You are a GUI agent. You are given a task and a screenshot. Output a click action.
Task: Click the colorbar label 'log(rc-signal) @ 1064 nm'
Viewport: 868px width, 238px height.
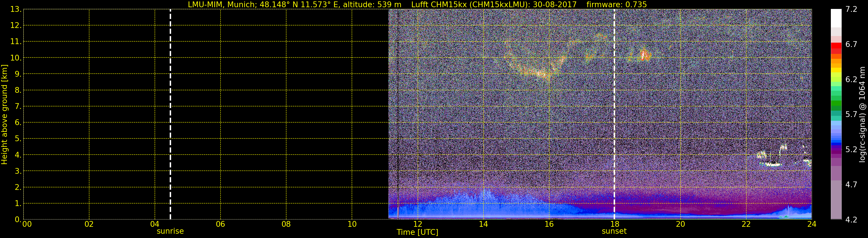click(862, 115)
